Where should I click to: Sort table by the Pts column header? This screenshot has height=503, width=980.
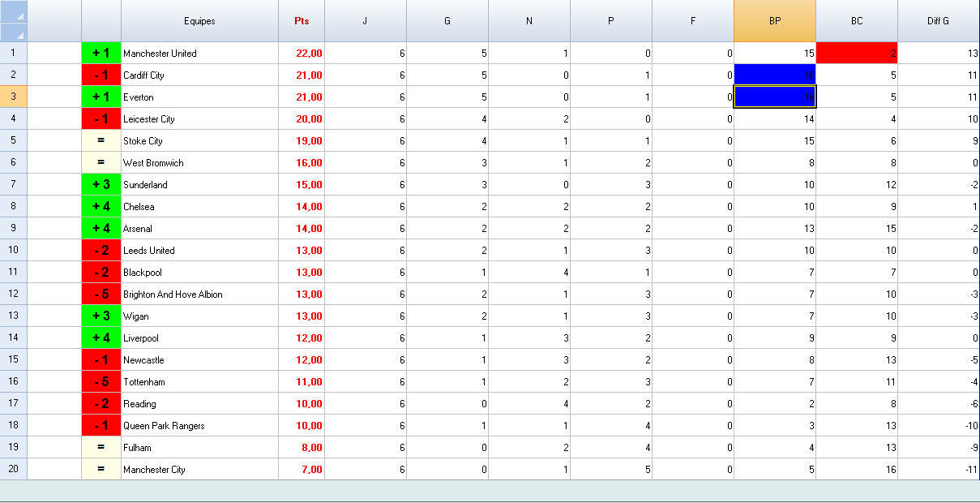pos(302,21)
